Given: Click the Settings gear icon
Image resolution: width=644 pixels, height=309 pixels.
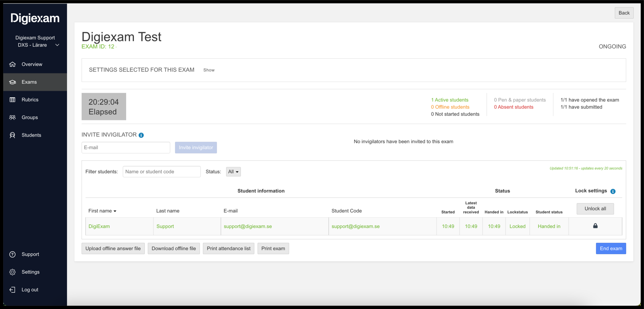Looking at the screenshot, I should tap(12, 272).
